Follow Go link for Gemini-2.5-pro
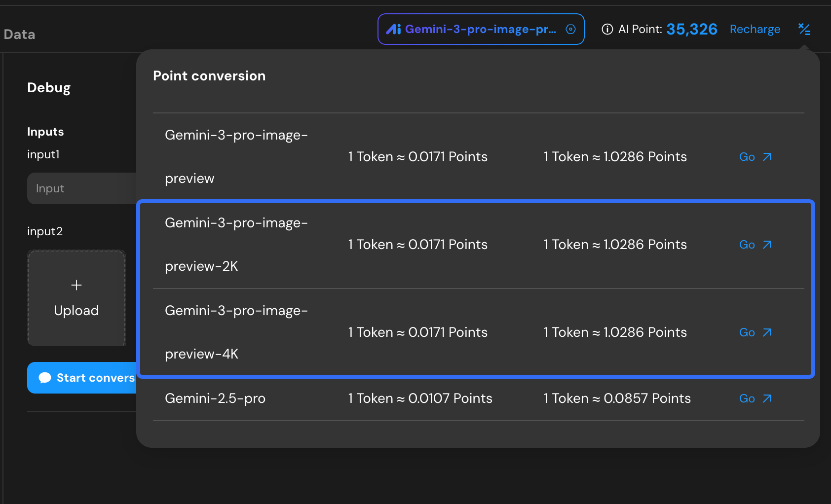 coord(747,399)
